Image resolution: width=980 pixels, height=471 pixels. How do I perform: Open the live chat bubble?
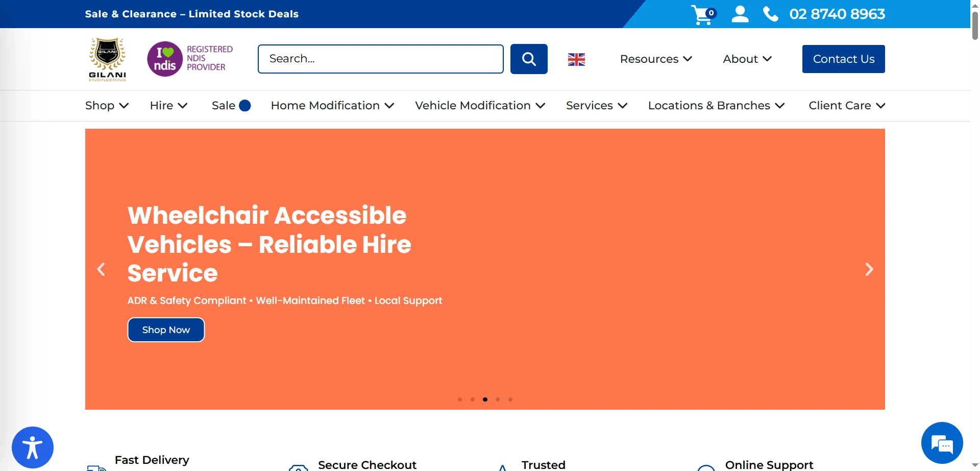tap(942, 443)
